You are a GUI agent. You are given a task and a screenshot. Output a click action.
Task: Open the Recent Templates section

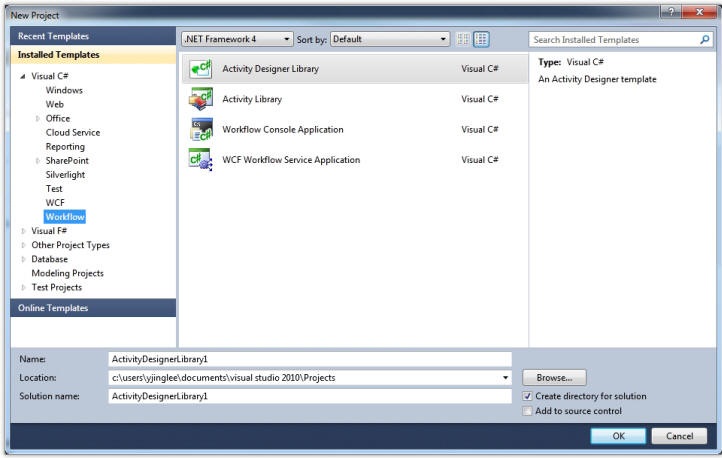pyautogui.click(x=93, y=36)
